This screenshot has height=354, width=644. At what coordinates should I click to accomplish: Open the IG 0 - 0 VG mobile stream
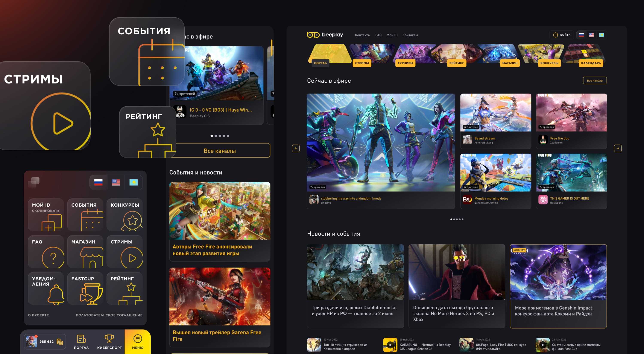[x=217, y=85]
